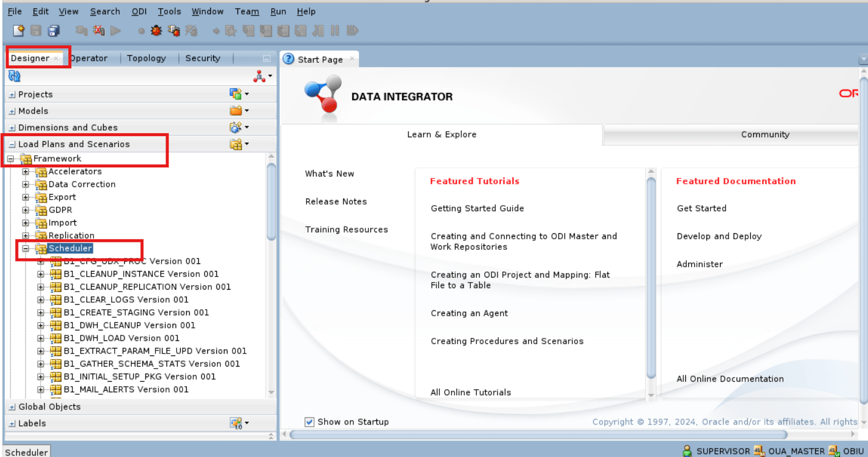Click the New Load Plan icon
Viewport: 868px width, 457px height.
236,143
